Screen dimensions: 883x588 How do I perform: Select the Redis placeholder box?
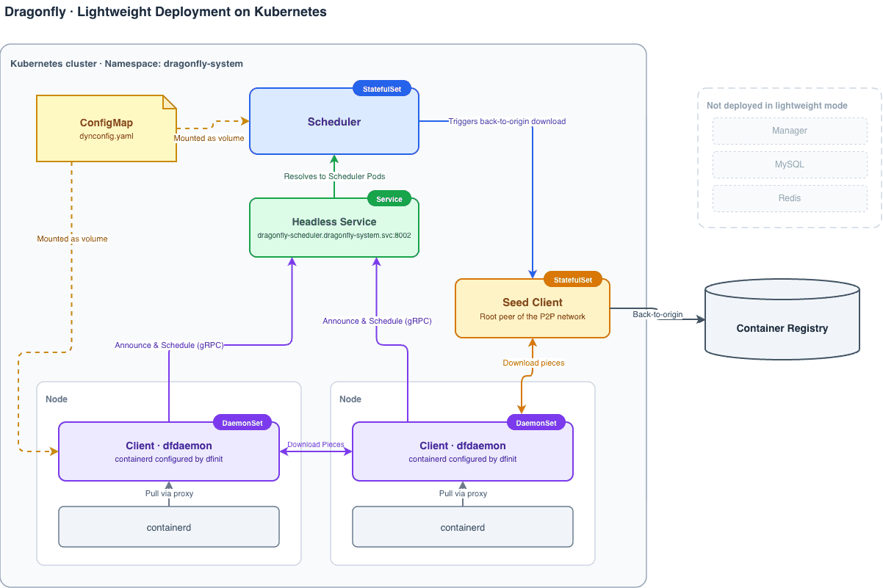click(x=790, y=198)
